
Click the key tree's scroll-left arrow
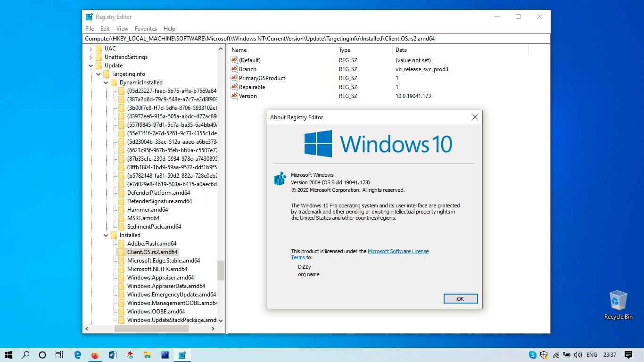coord(86,329)
